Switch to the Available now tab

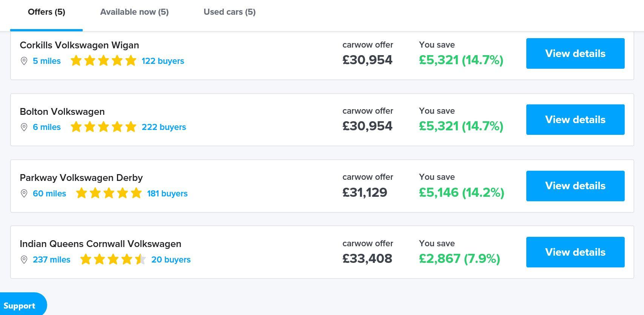click(134, 12)
